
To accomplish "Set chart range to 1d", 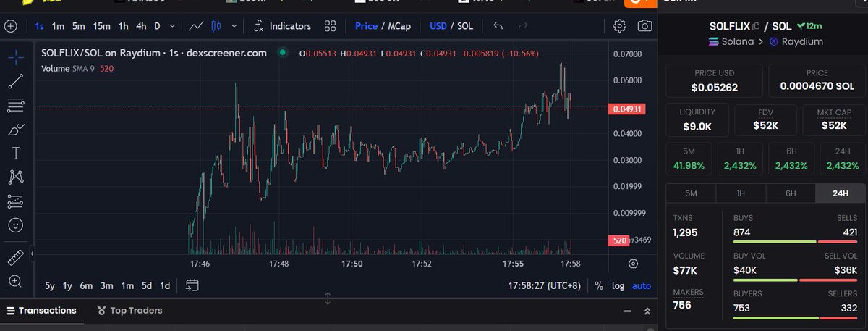I will pos(165,285).
